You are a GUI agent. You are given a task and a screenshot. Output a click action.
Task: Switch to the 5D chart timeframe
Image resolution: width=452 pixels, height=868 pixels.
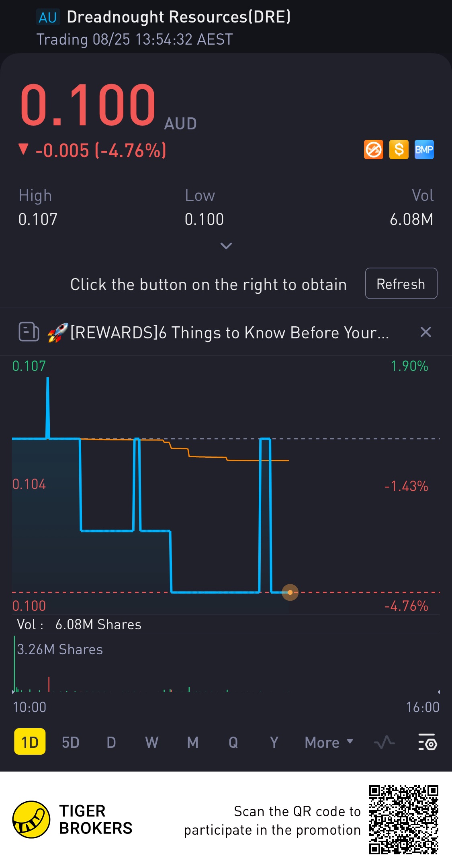(71, 742)
